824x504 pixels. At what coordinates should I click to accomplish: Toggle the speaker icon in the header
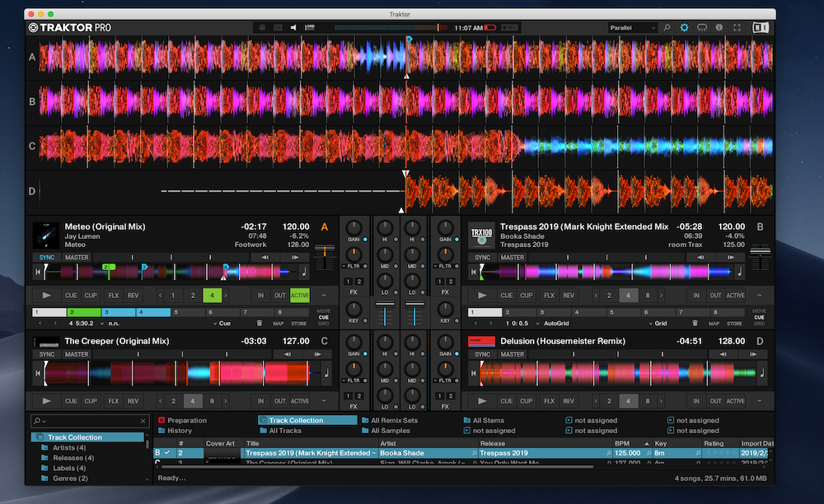click(293, 27)
